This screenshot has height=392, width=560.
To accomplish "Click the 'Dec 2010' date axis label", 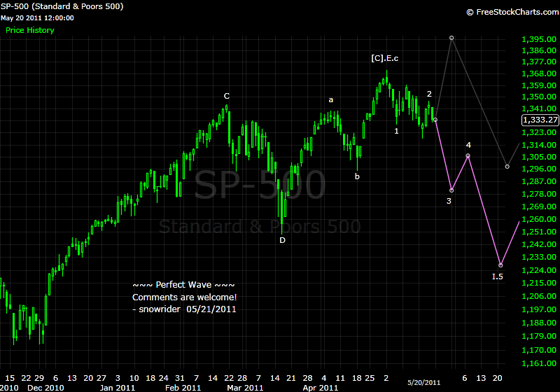I will [45, 388].
